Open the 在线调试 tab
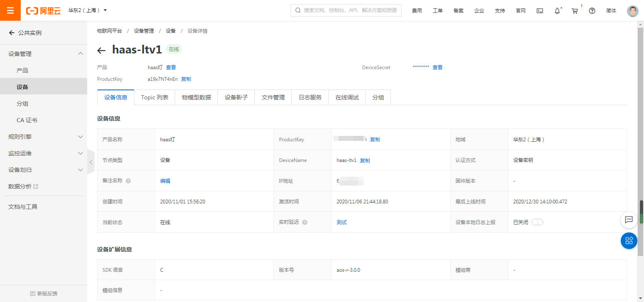644x302 pixels. [347, 97]
